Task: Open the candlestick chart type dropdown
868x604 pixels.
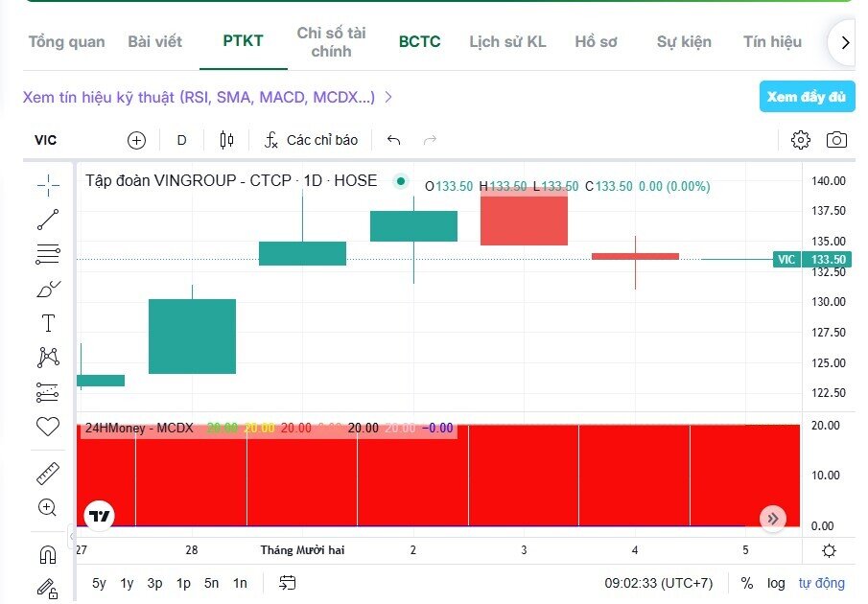Action: pos(226,140)
